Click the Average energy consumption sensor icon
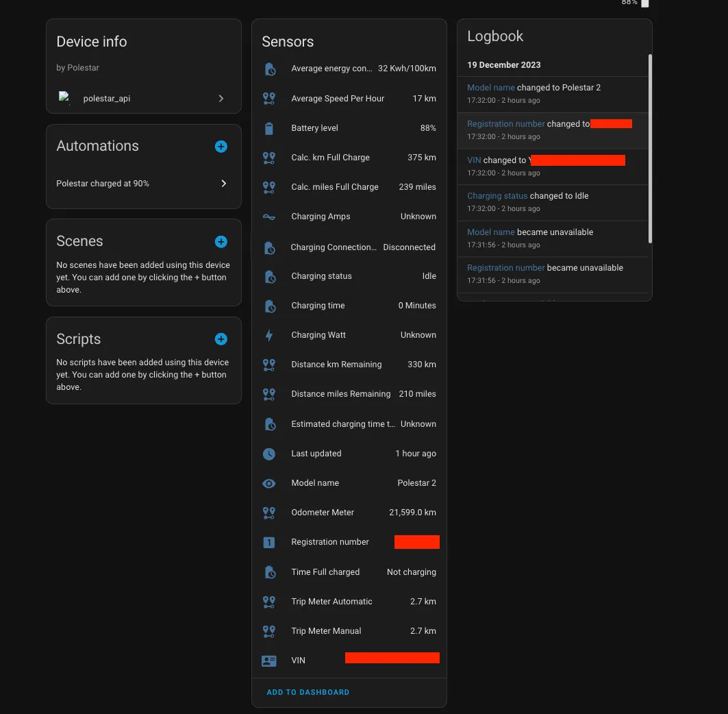This screenshot has width=728, height=714. pos(269,69)
